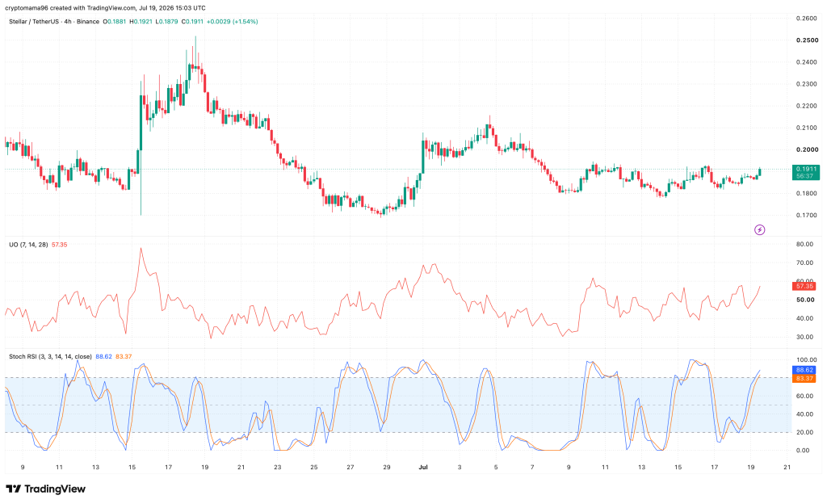
Task: Click the open value O0.1881
Action: 114,22
